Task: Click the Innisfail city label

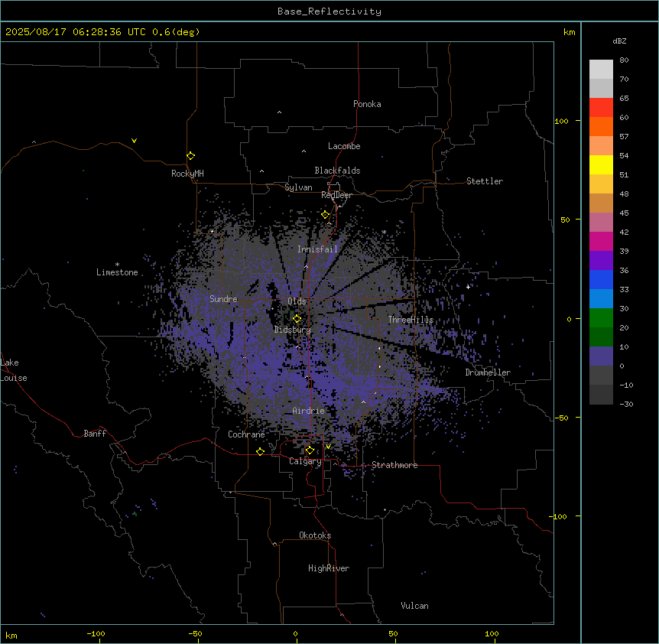Action: click(317, 249)
